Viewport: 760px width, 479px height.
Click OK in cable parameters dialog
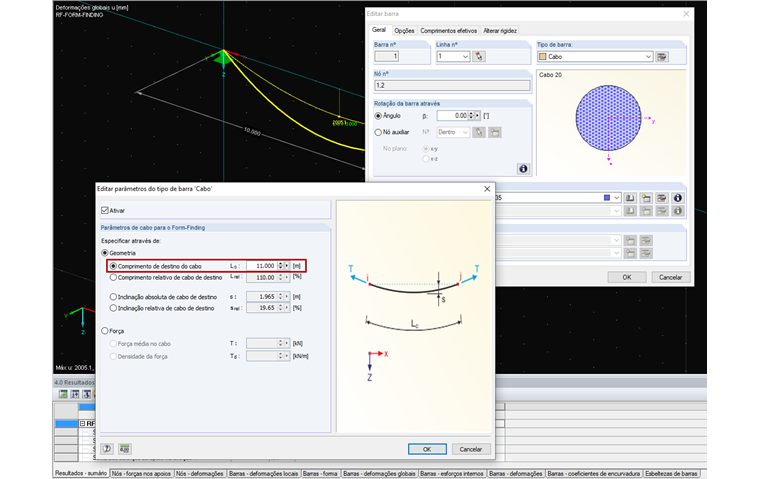427,449
